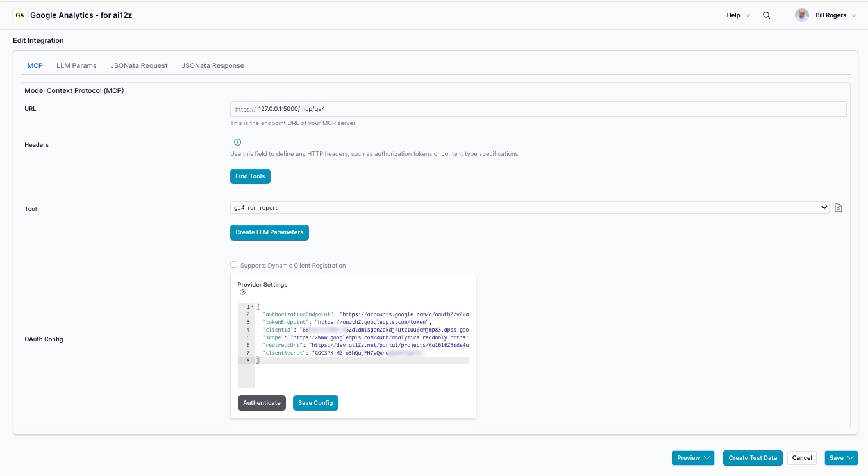The width and height of the screenshot is (868, 476).
Task: Click Create LLM Parameters button
Action: pyautogui.click(x=269, y=232)
